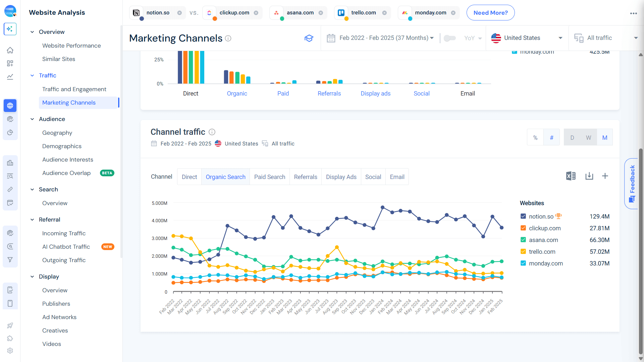This screenshot has height=362, width=644.
Task: Click the download icon in Channel traffic panel
Action: [590, 176]
